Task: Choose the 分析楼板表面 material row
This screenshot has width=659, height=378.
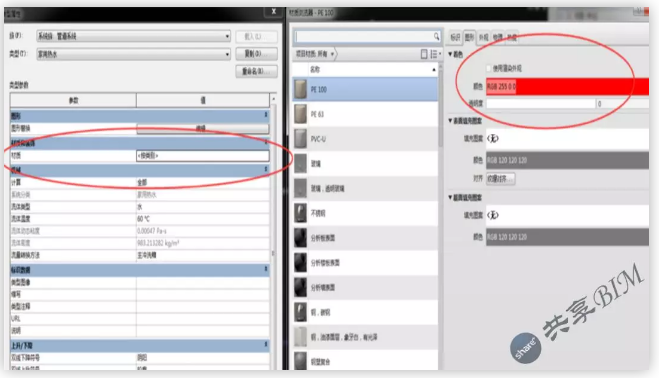Action: [365, 263]
